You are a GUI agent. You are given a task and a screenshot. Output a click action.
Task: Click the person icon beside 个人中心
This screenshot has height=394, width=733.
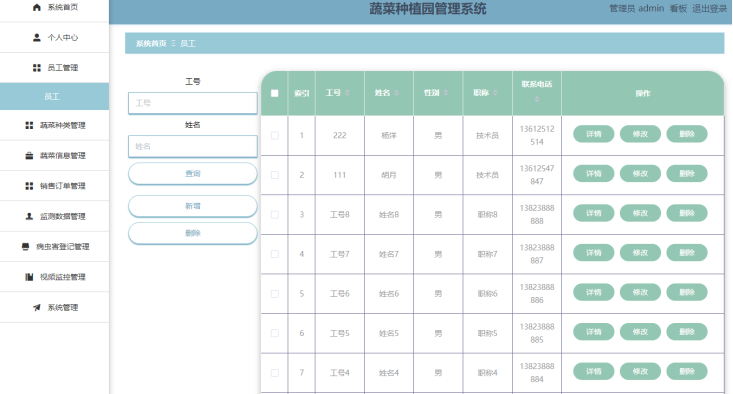(37, 37)
